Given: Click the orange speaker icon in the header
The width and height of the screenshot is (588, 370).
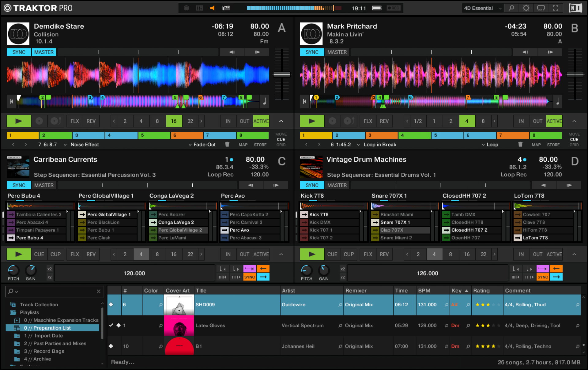Looking at the screenshot, I should tap(212, 8).
